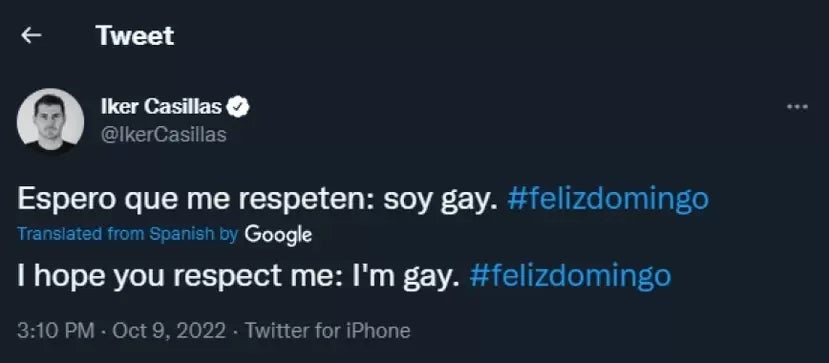Click the English words 'I'm gay.'

pyautogui.click(x=402, y=277)
